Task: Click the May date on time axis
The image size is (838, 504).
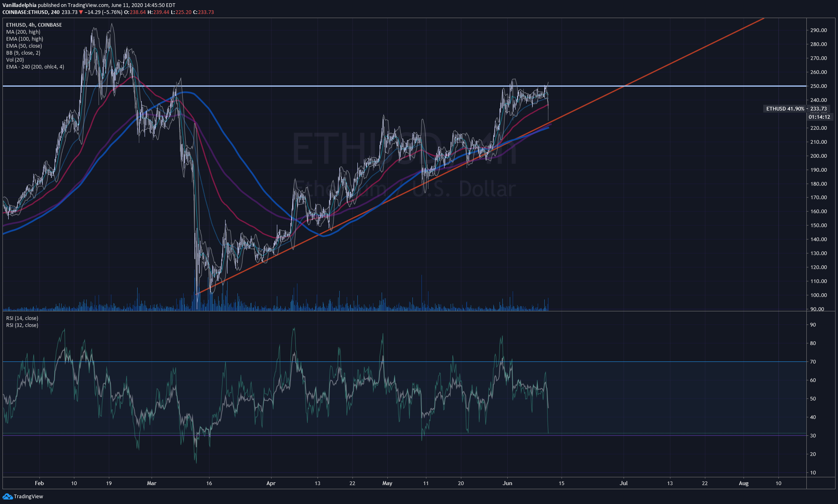Action: [x=387, y=483]
